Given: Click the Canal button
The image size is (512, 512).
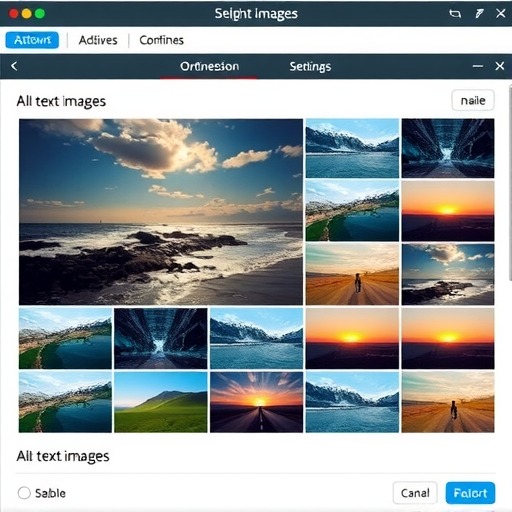Looking at the screenshot, I should coord(415,493).
